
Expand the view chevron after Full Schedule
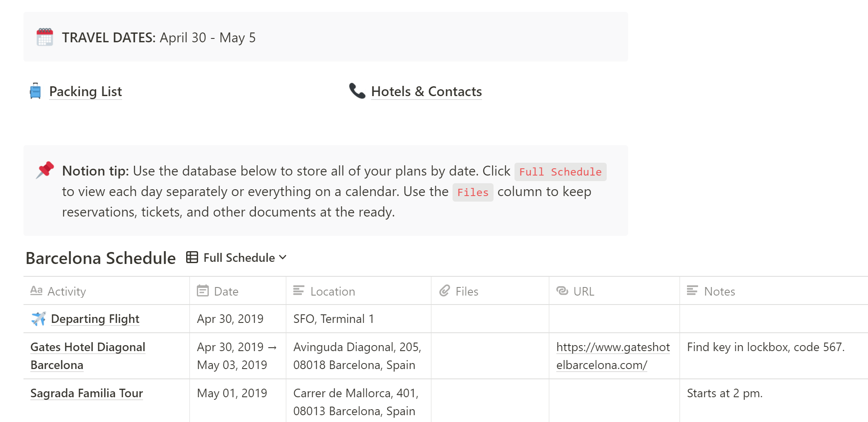click(283, 258)
